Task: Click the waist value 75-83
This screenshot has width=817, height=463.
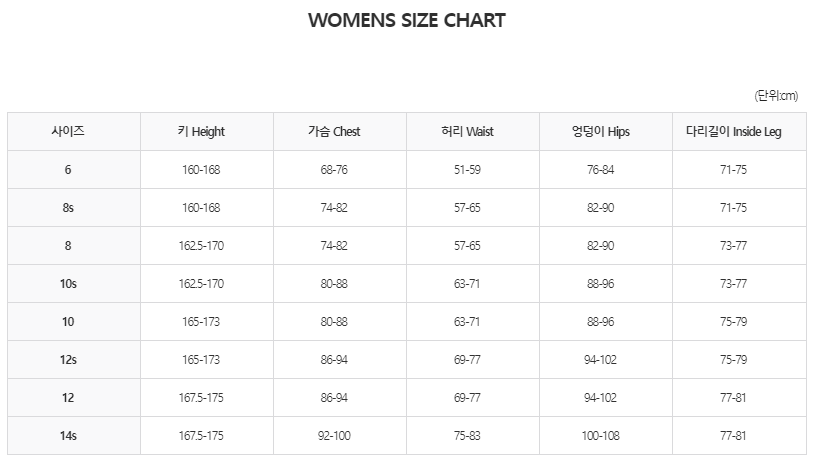Action: (467, 436)
